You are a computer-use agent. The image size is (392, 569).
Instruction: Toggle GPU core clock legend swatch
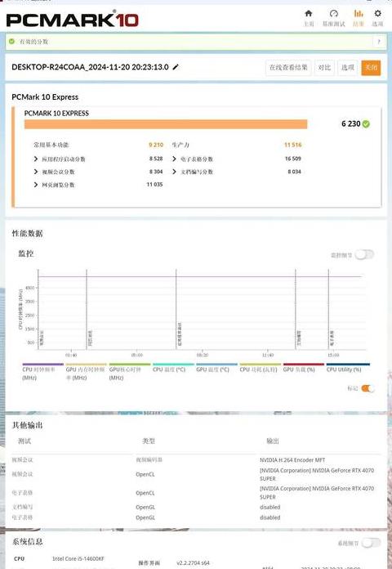coord(130,364)
